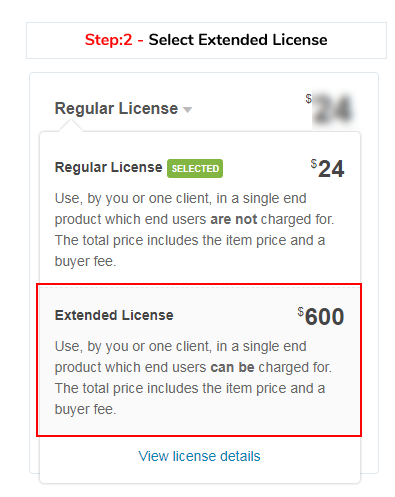Click the Regular License description text
This screenshot has width=395, height=497.
point(194,230)
